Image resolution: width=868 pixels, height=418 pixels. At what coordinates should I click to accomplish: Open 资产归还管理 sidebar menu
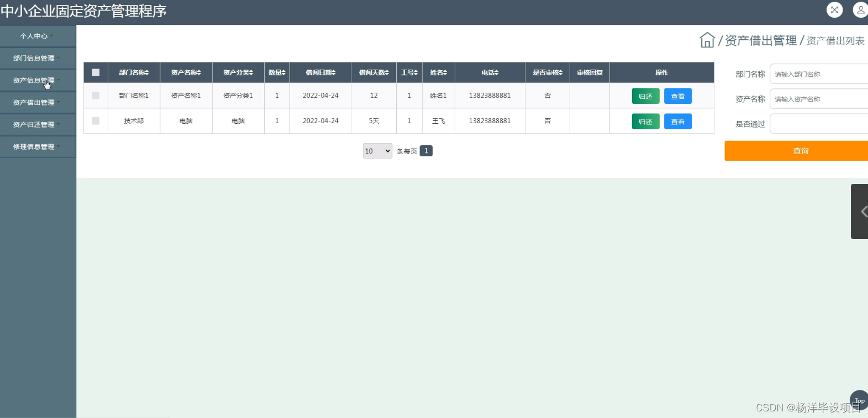(38, 124)
